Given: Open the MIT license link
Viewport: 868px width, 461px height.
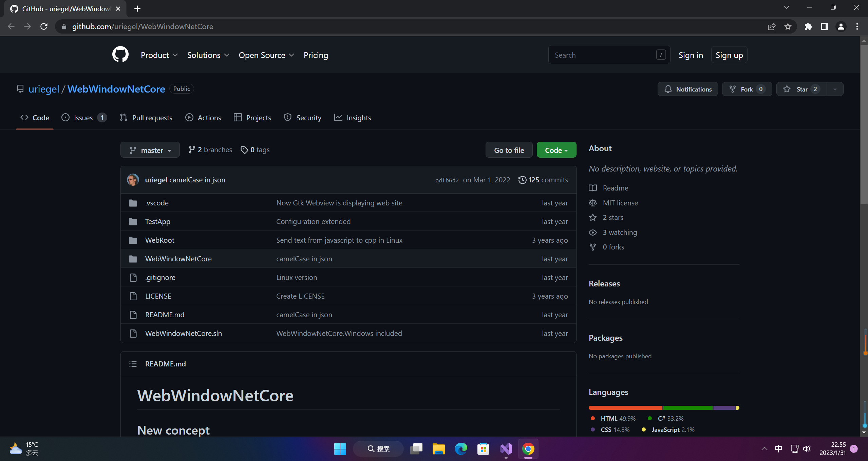Looking at the screenshot, I should coord(620,202).
